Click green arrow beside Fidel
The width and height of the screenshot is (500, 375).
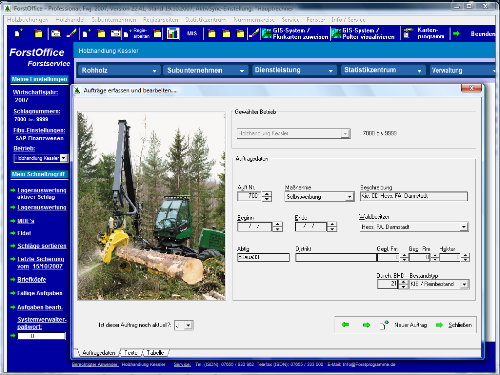[13, 233]
